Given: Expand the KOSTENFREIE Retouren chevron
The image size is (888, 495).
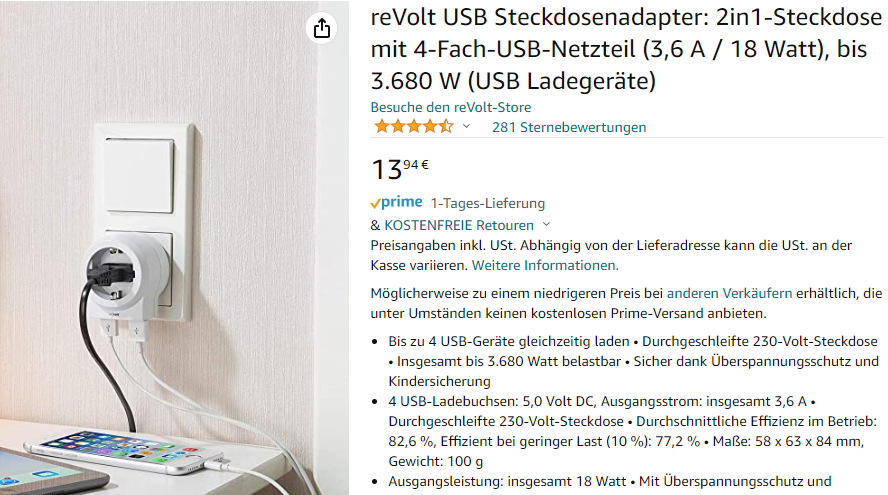Looking at the screenshot, I should tap(547, 224).
